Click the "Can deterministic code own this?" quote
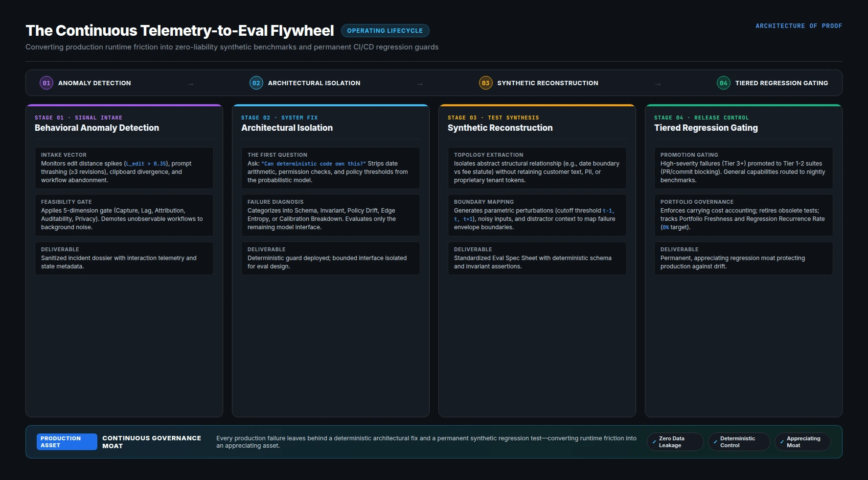868x480 pixels. click(x=314, y=164)
